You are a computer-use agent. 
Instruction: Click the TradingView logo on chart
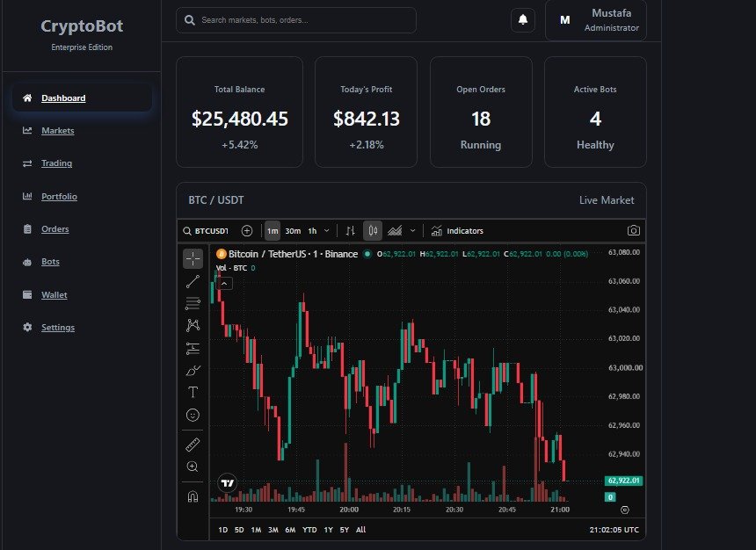tap(227, 482)
